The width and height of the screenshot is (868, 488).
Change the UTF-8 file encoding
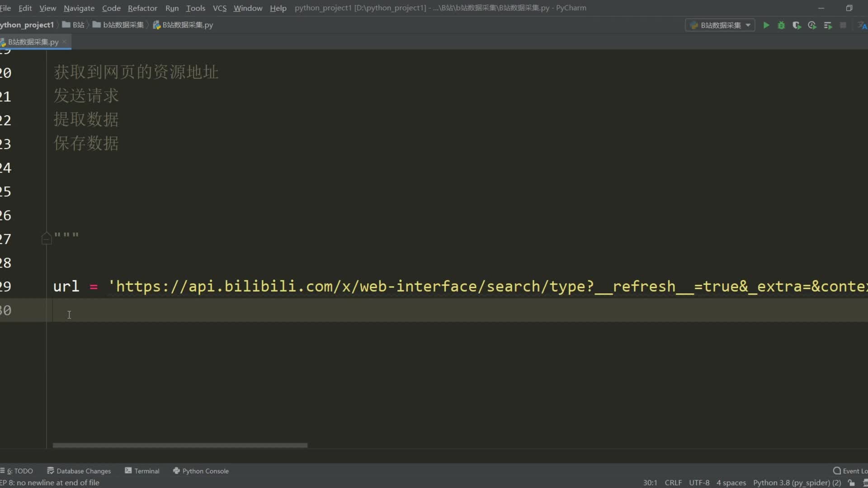[x=699, y=483]
